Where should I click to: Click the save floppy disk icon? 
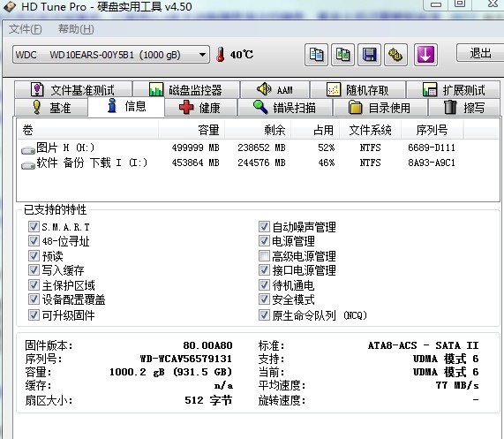(369, 55)
